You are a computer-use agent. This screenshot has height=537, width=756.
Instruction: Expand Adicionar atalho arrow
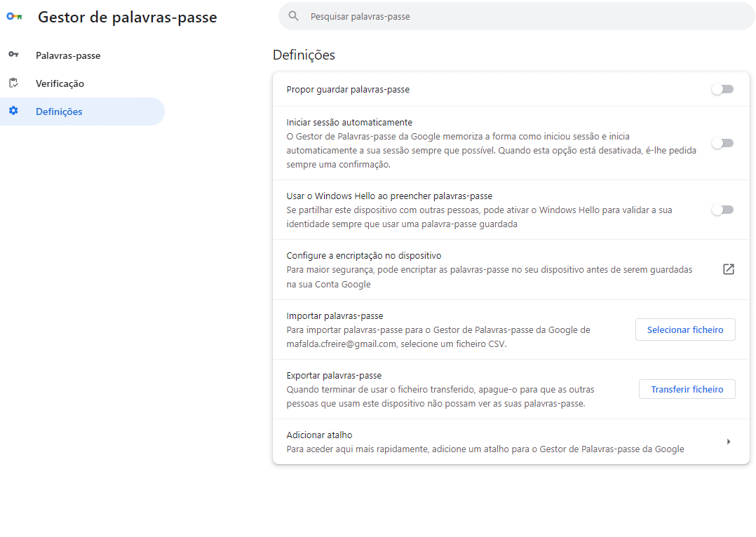tap(729, 442)
